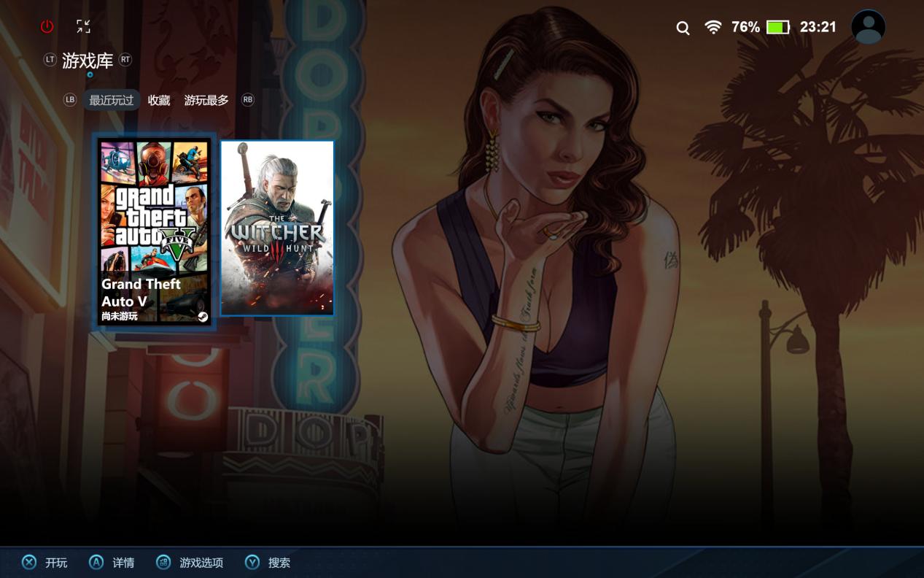Select The Witcher Wild Hunt cover
Screen dimensions: 924x578
pos(277,228)
